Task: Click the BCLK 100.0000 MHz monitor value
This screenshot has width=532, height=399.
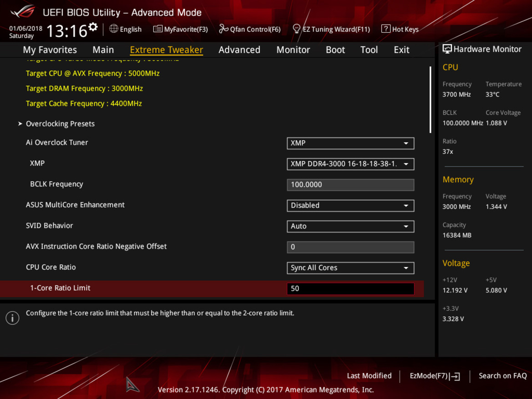Action: 462,123
